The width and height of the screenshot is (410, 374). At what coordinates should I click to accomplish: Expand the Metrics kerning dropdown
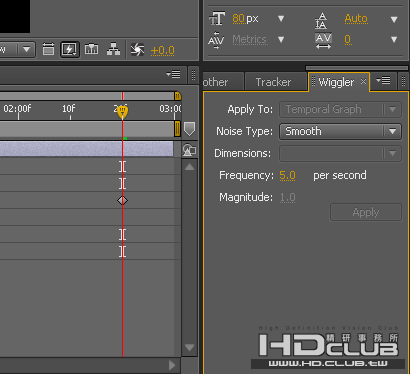point(281,40)
